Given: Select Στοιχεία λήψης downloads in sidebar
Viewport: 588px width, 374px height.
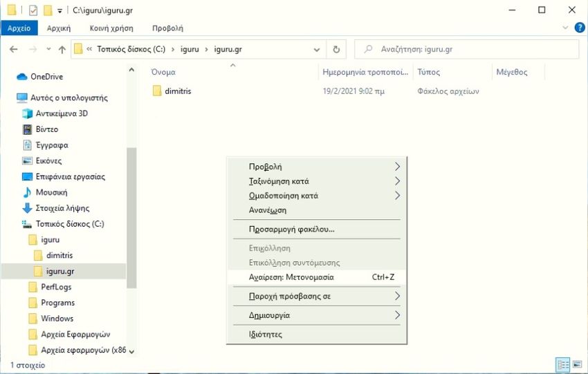Looking at the screenshot, I should point(62,208).
